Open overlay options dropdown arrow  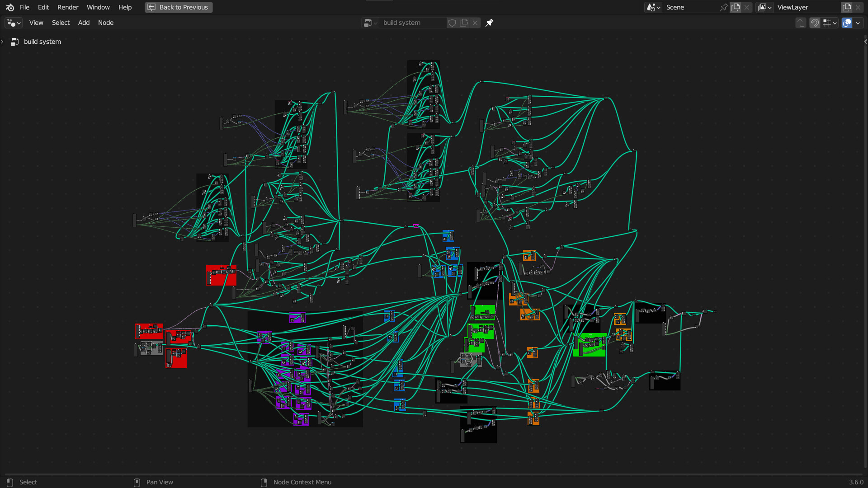tap(858, 23)
